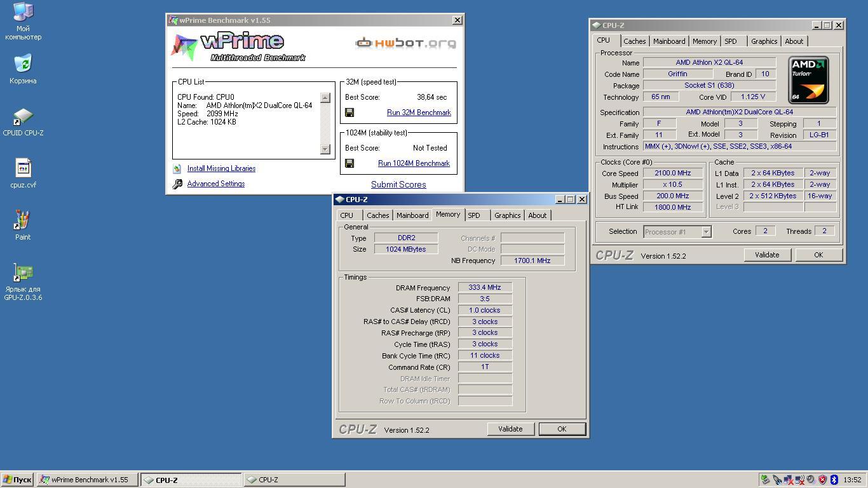868x488 pixels.
Task: Run the 1024M Benchmark
Action: click(x=414, y=163)
